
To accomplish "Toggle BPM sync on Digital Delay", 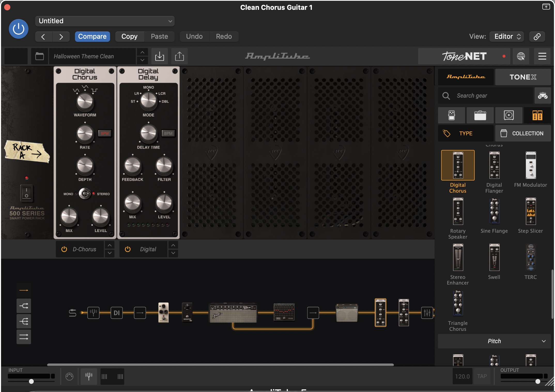I will (x=168, y=133).
